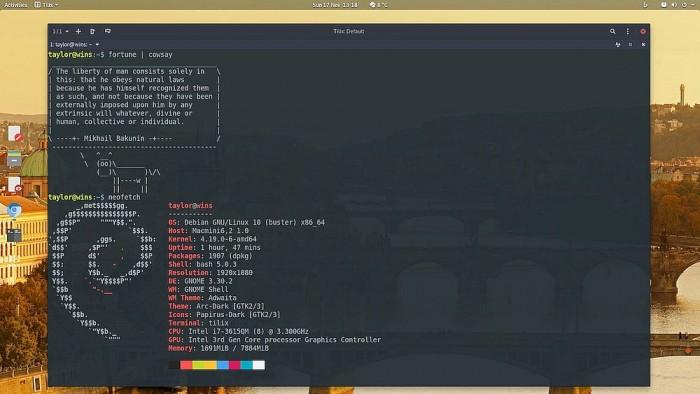Viewport: 700px width, 394px height.
Task: Click the weather temperature indicator
Action: click(379, 5)
